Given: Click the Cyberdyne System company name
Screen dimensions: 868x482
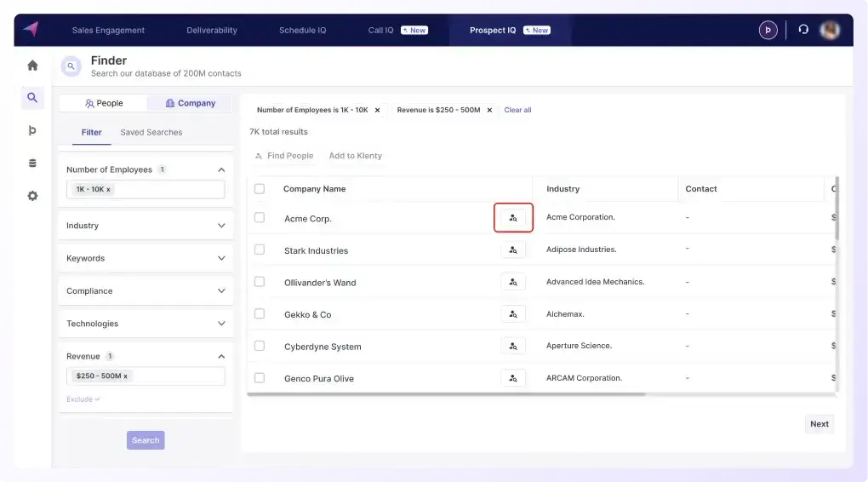Looking at the screenshot, I should click(x=323, y=347).
